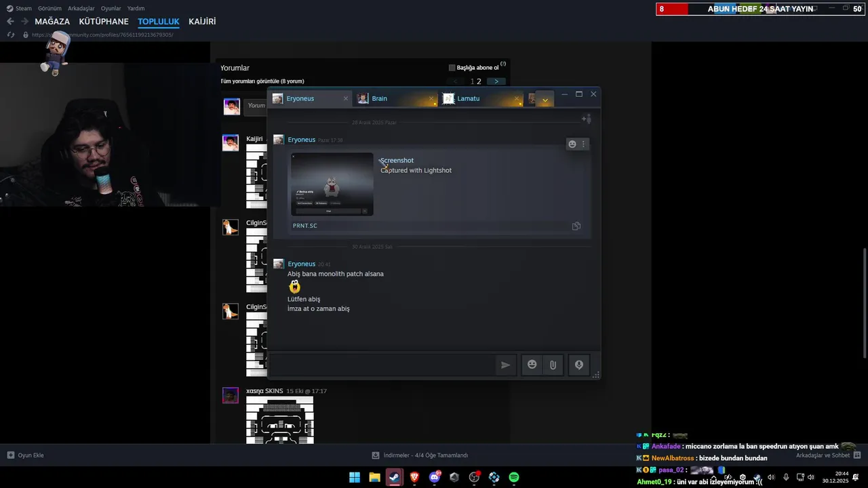Go to the KÜTÜPHANE section

(104, 22)
